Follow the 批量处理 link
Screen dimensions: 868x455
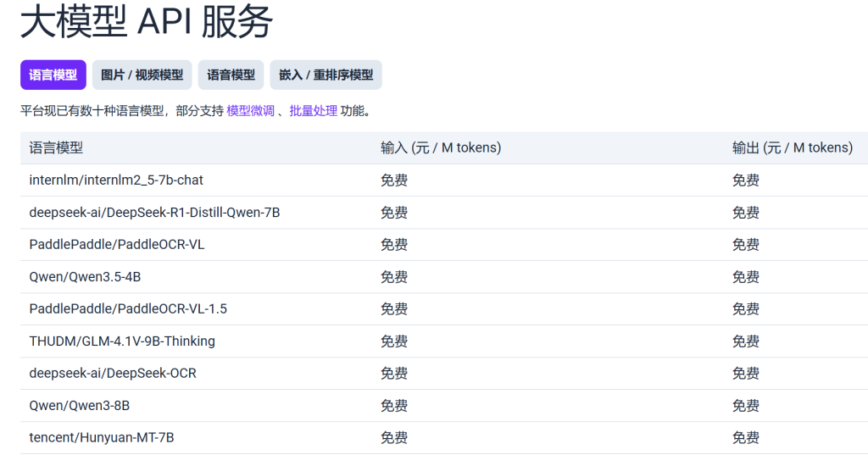click(314, 111)
